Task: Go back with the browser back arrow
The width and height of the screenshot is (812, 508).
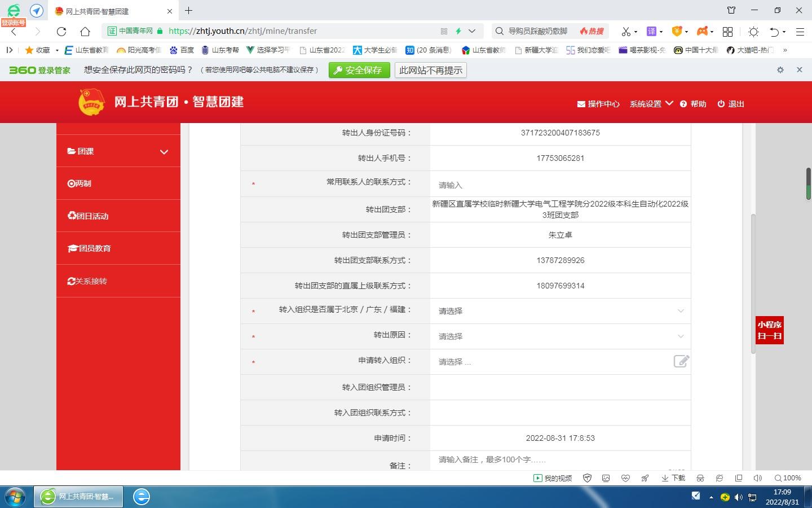Action: [14, 31]
